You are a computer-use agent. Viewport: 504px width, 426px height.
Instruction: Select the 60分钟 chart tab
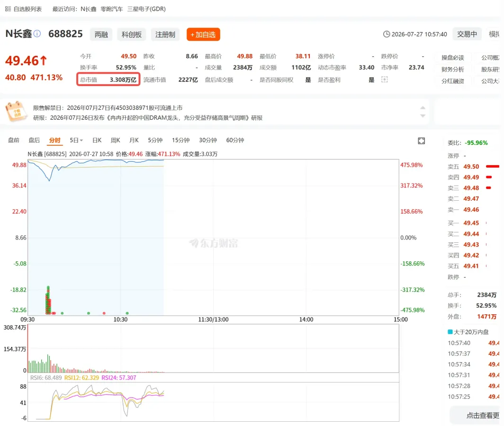click(235, 140)
